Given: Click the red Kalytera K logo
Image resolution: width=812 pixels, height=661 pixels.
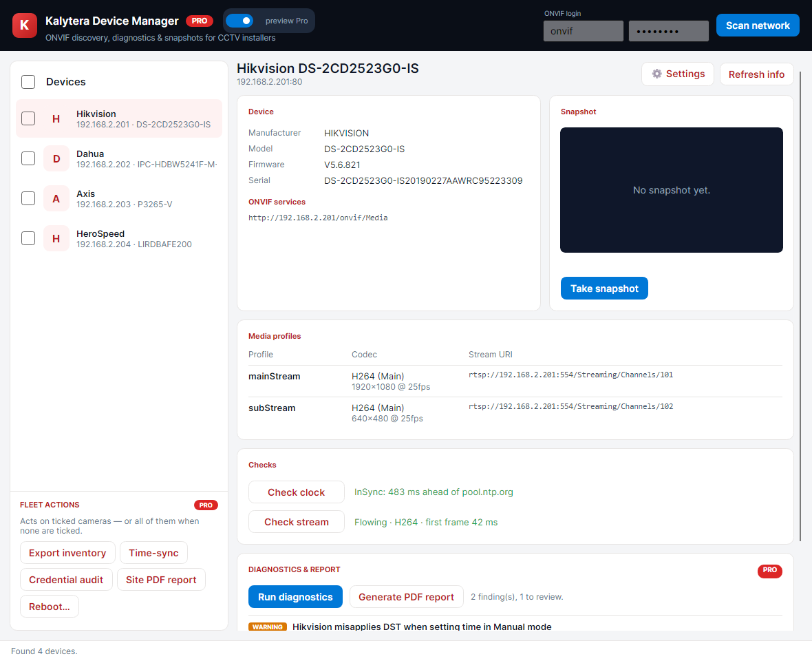Looking at the screenshot, I should [24, 25].
